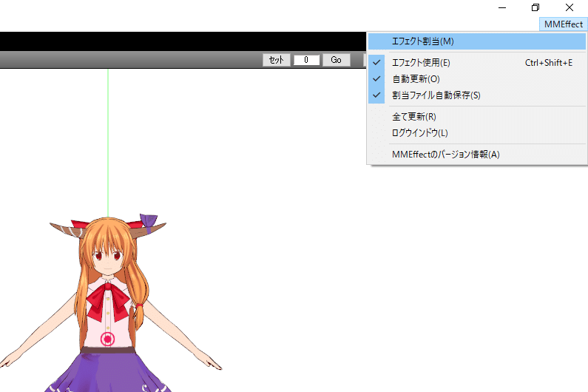Toggle 自動更新(O) option
Screen dimensions: 588x392
[x=476, y=79]
